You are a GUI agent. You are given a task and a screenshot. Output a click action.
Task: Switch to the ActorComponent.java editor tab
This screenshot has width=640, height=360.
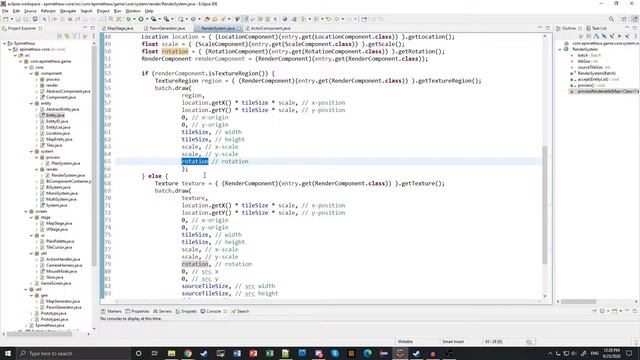click(x=270, y=28)
